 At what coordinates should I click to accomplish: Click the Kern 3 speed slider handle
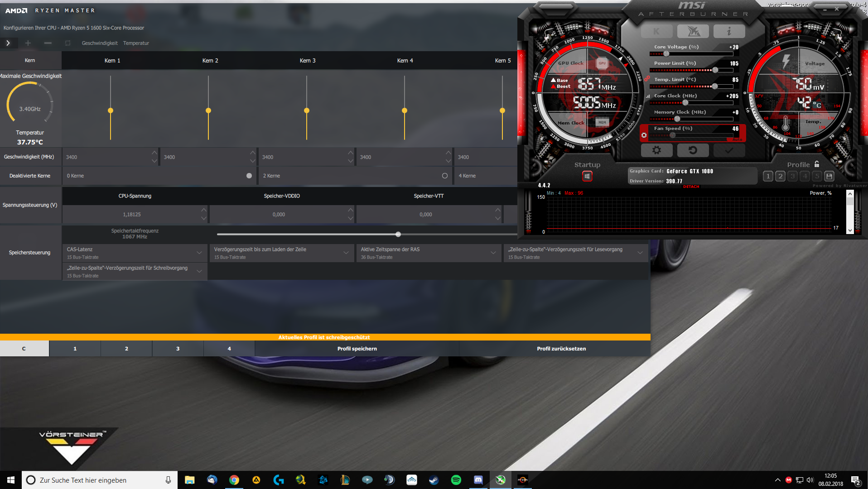tap(307, 110)
